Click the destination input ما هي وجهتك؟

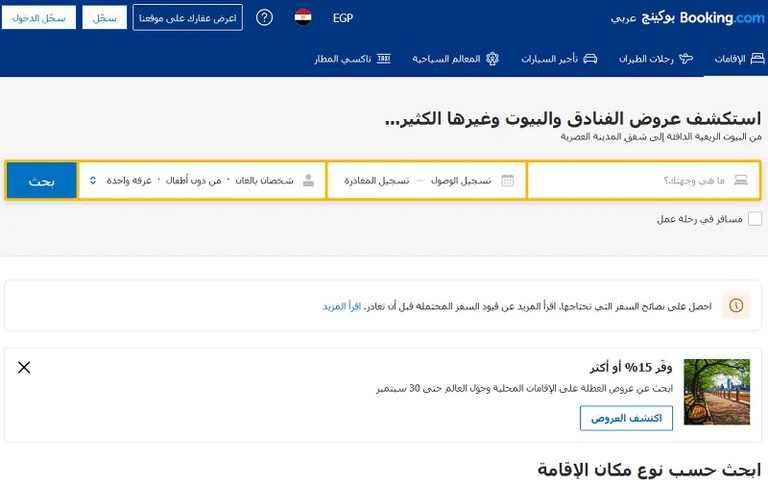tap(644, 180)
